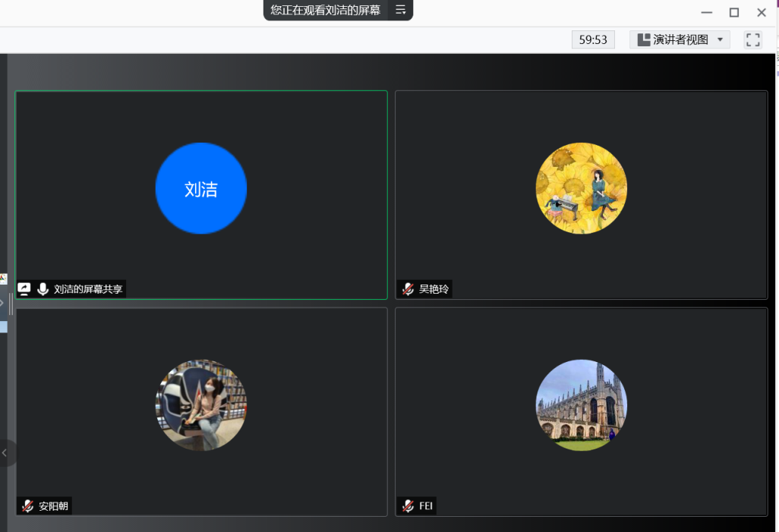Click the FEI name label
Viewport: 779px width, 532px height.
coord(426,505)
